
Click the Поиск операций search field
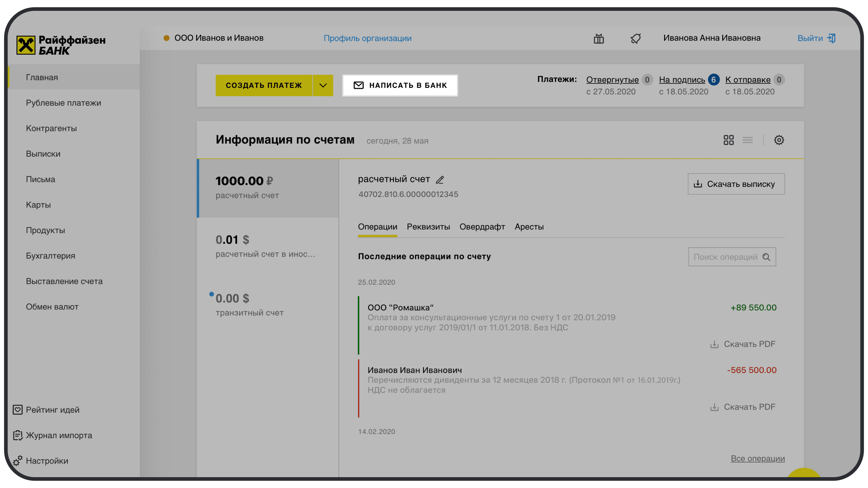(x=732, y=257)
